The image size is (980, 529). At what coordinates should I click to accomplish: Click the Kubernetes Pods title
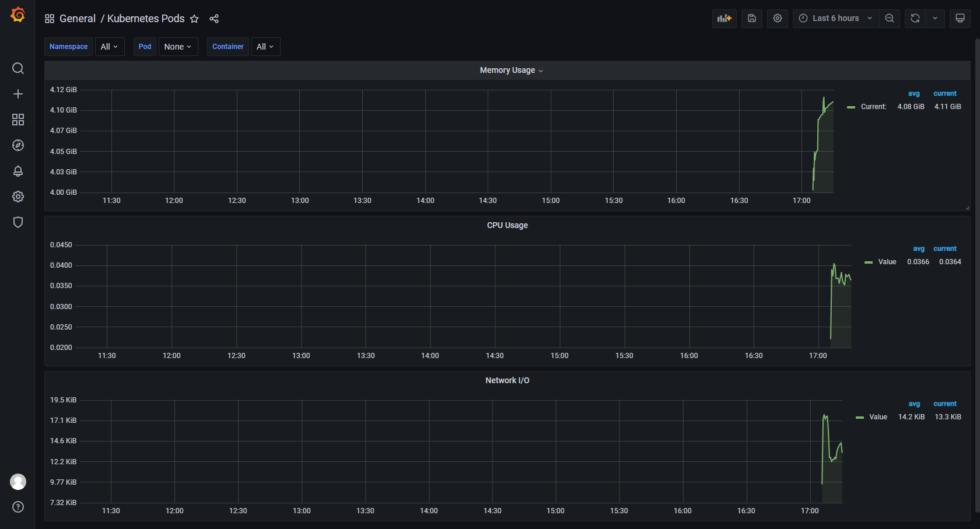point(146,19)
